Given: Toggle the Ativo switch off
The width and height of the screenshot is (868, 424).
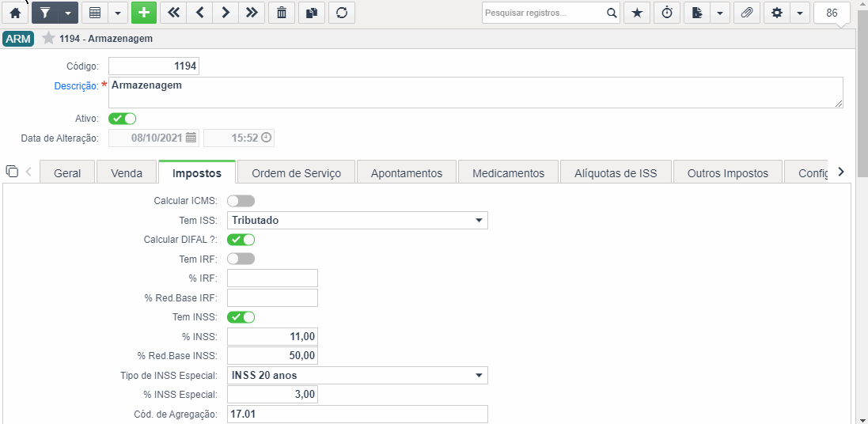Looking at the screenshot, I should point(123,119).
